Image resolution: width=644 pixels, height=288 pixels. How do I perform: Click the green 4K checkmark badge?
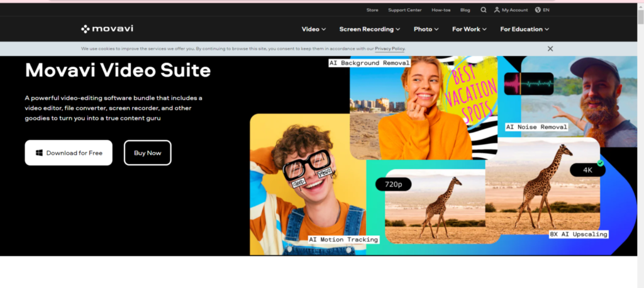(599, 163)
